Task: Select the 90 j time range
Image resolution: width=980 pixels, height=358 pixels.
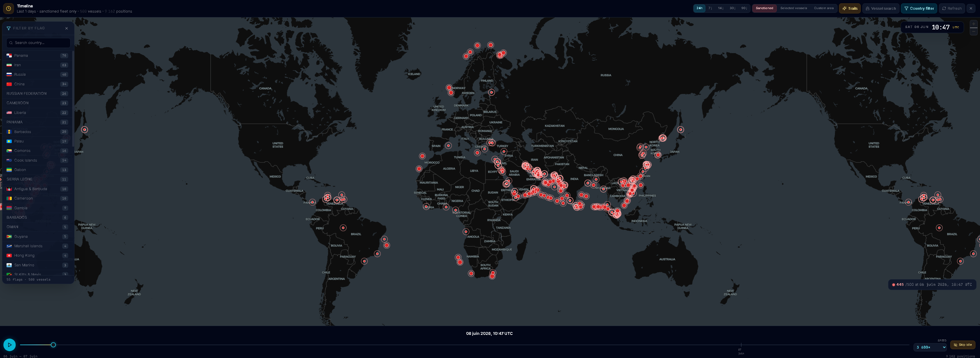Action: [x=744, y=8]
